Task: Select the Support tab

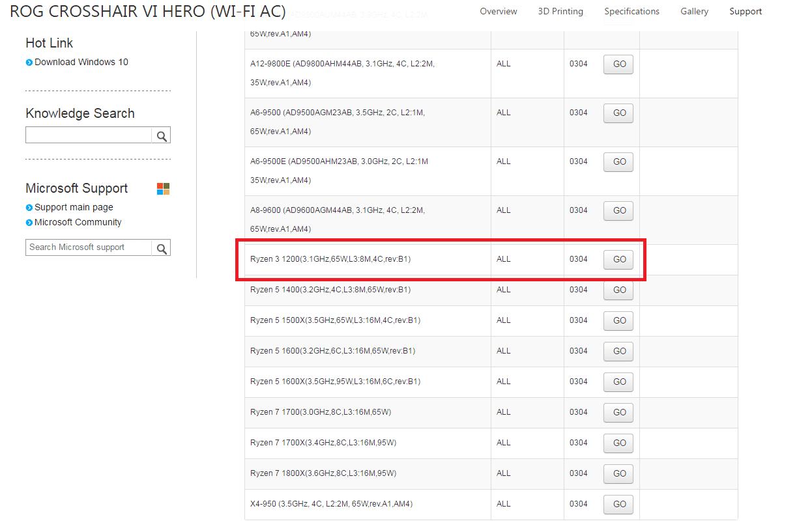Action: [x=746, y=11]
